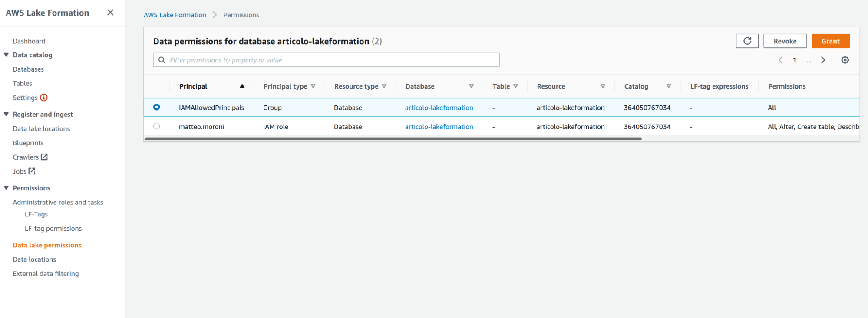The image size is (868, 318).
Task: Click the matteo.moroni principal cell
Action: tap(201, 127)
